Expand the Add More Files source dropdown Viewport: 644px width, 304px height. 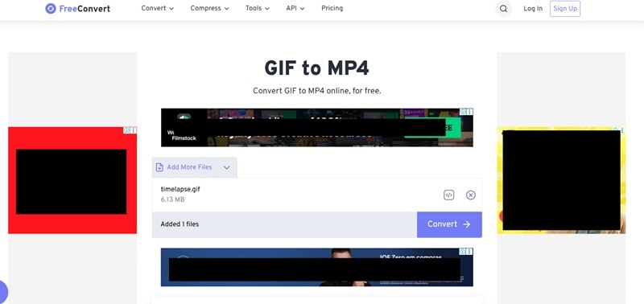(x=227, y=167)
